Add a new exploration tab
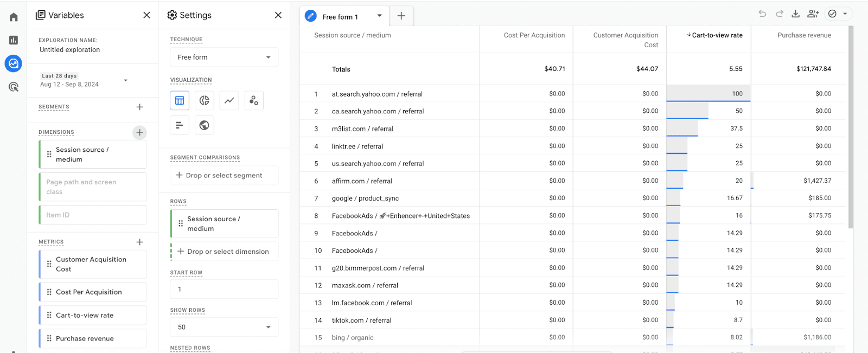Viewport: 868px width, 353px height. 401,16
